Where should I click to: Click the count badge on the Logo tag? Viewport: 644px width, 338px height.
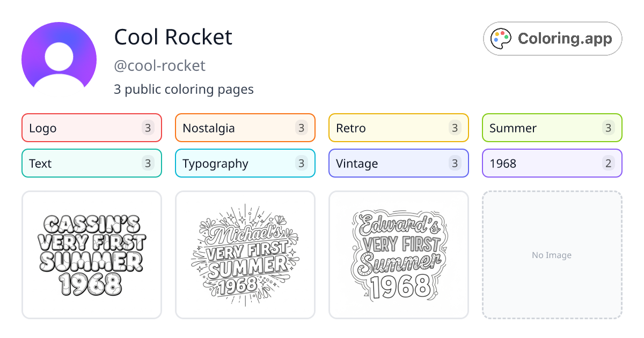click(148, 128)
